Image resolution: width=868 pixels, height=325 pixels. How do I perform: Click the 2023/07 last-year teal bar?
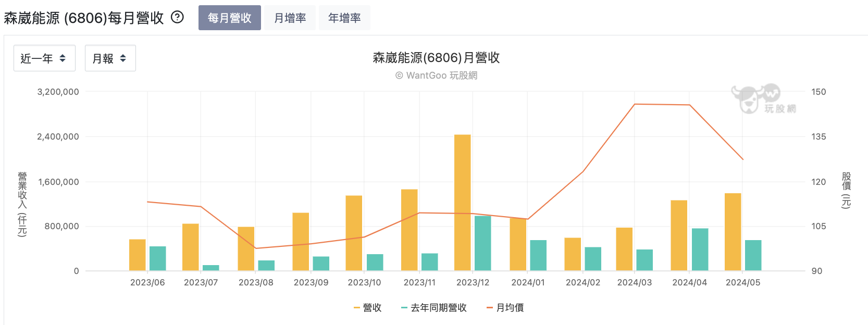pyautogui.click(x=211, y=268)
